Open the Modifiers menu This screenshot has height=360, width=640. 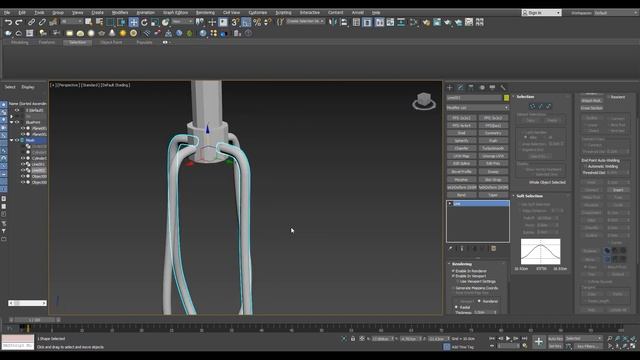[120, 13]
